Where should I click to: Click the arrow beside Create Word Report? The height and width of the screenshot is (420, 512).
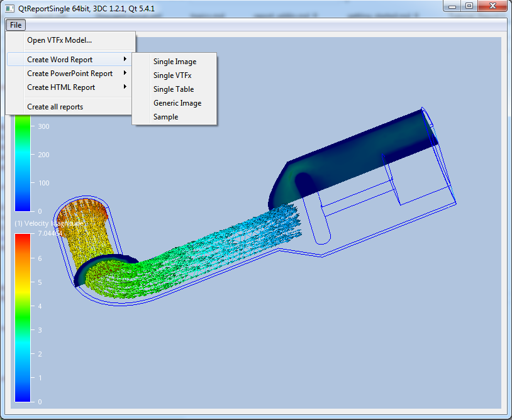click(x=126, y=60)
